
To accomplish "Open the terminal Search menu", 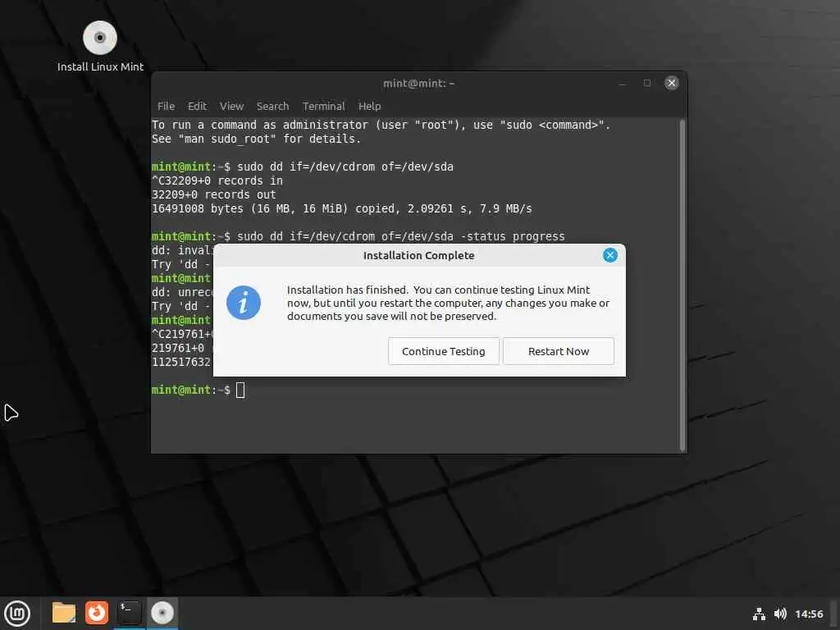I will (272, 106).
